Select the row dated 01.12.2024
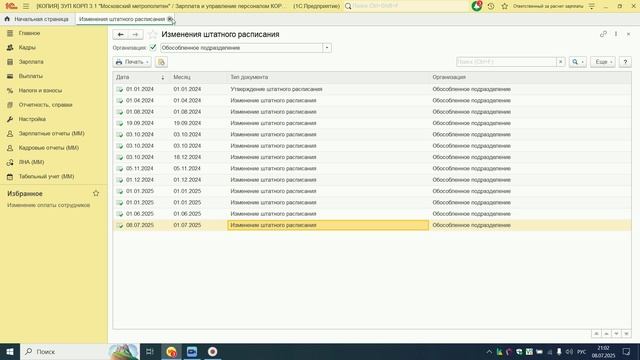This screenshot has width=640, height=360. pos(372,180)
